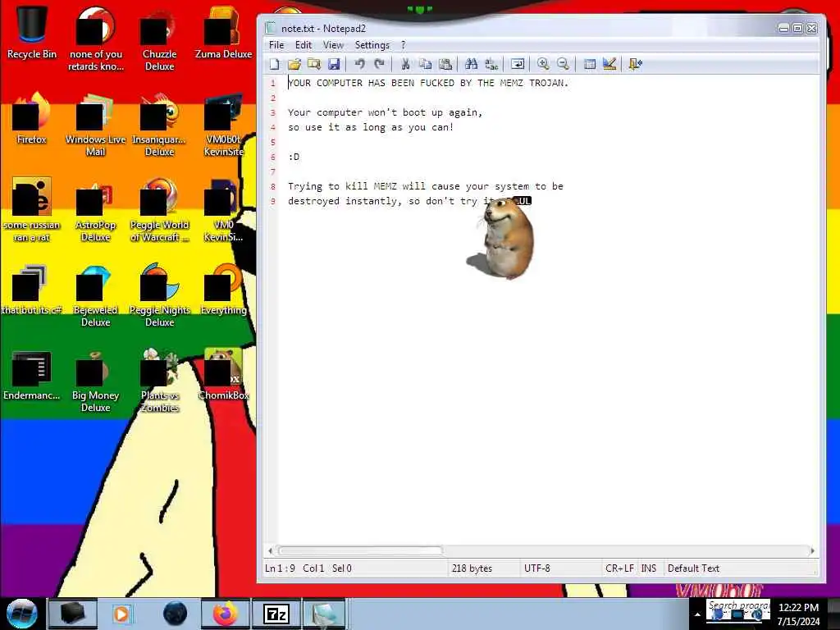Click the text line 'YOUR COMPUTER HAS BEEN'

(x=428, y=83)
